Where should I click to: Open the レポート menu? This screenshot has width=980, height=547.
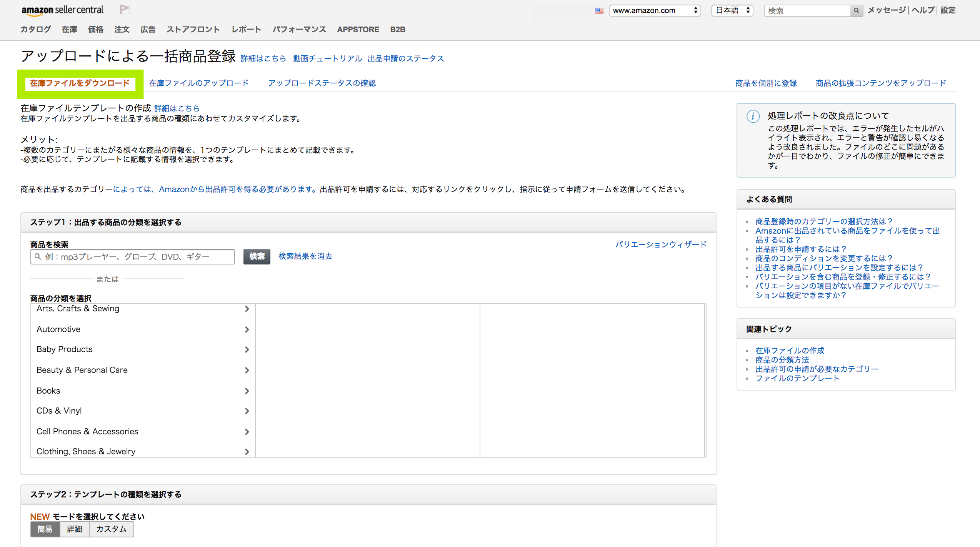tap(246, 30)
